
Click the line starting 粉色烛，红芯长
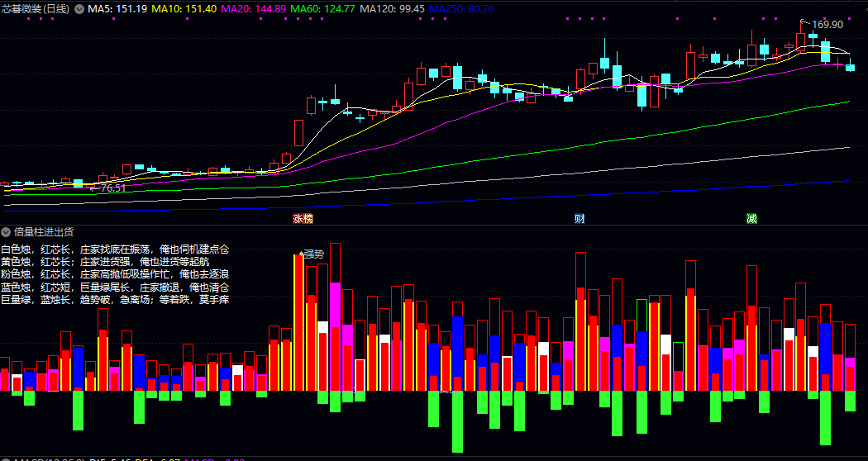115,274
